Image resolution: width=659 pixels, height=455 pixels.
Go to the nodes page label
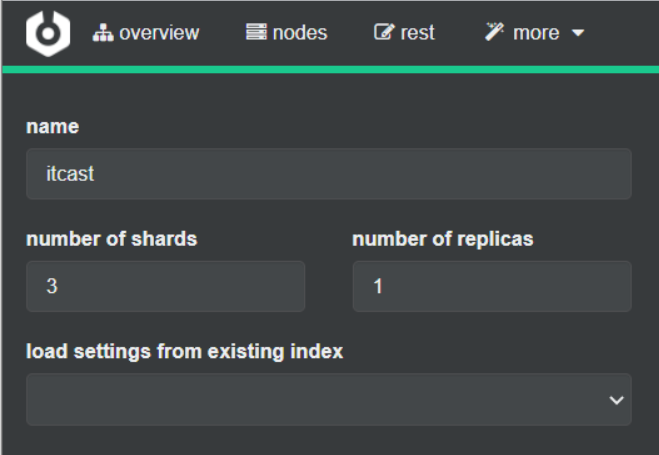(x=299, y=33)
